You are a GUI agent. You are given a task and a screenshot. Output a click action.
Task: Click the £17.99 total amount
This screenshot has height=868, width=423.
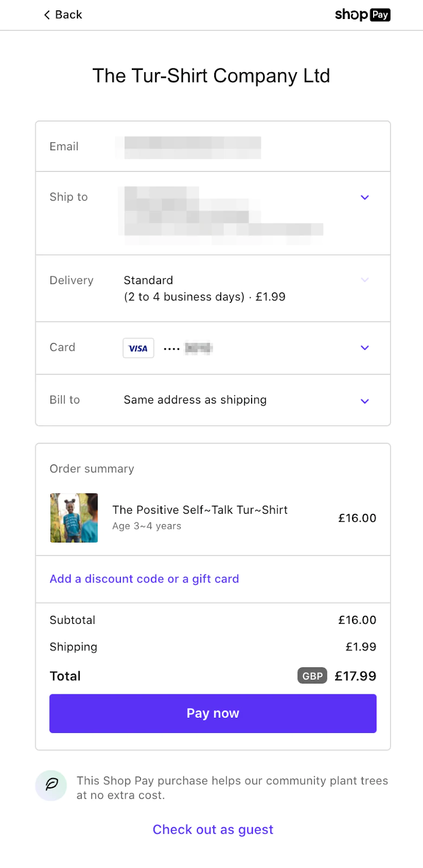pos(355,676)
